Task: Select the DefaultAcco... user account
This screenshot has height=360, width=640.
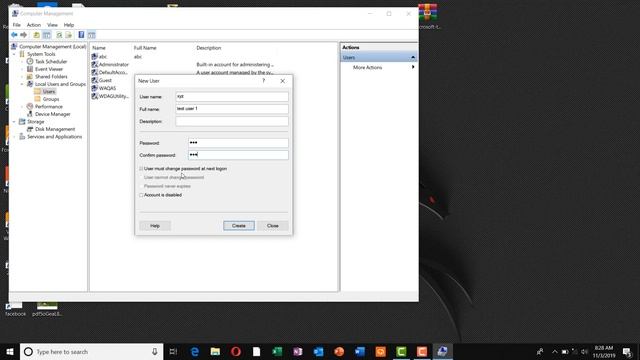Action: pos(113,72)
